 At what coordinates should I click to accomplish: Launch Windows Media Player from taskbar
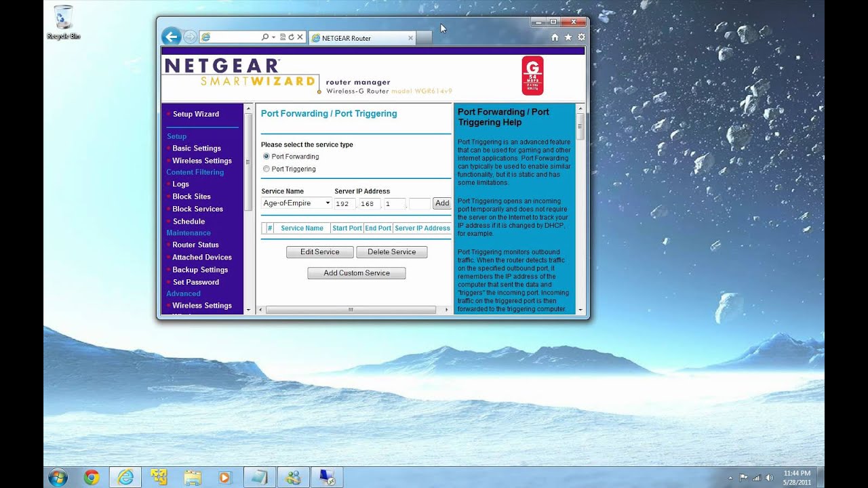tap(224, 477)
